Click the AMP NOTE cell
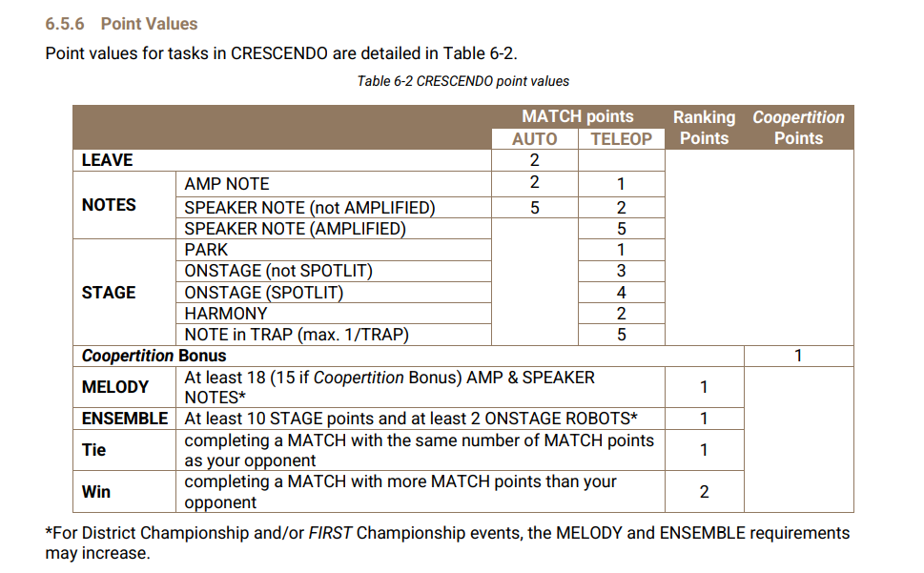 [227, 184]
